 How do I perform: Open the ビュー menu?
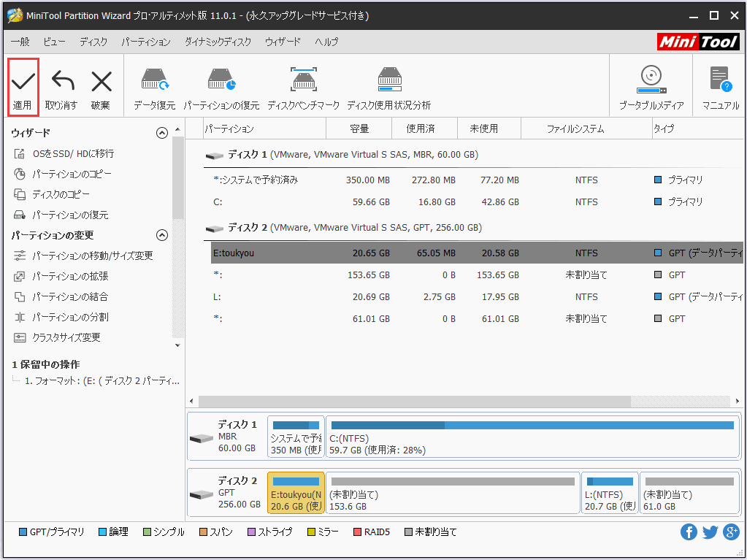(54, 42)
